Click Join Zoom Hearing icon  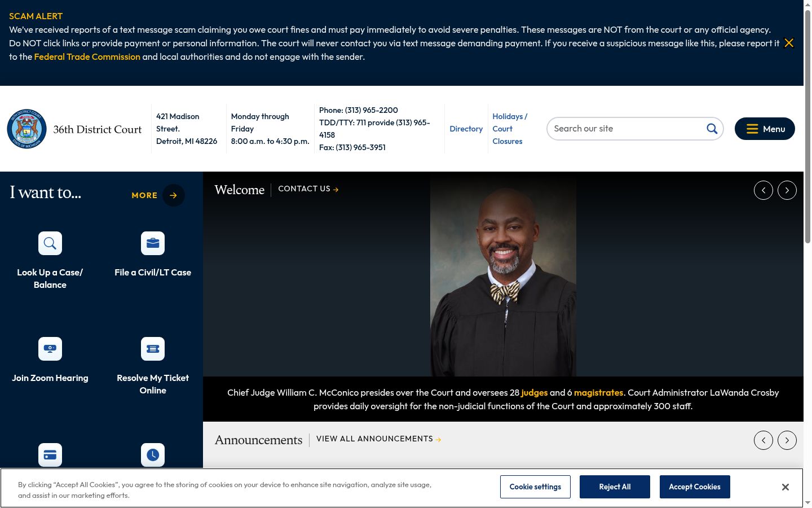click(50, 349)
